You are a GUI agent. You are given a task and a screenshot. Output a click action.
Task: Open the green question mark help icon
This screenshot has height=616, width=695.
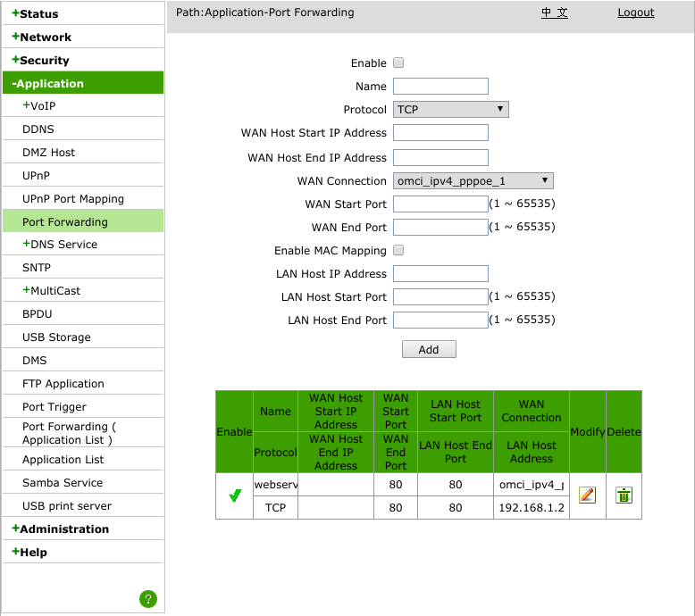pyautogui.click(x=148, y=599)
